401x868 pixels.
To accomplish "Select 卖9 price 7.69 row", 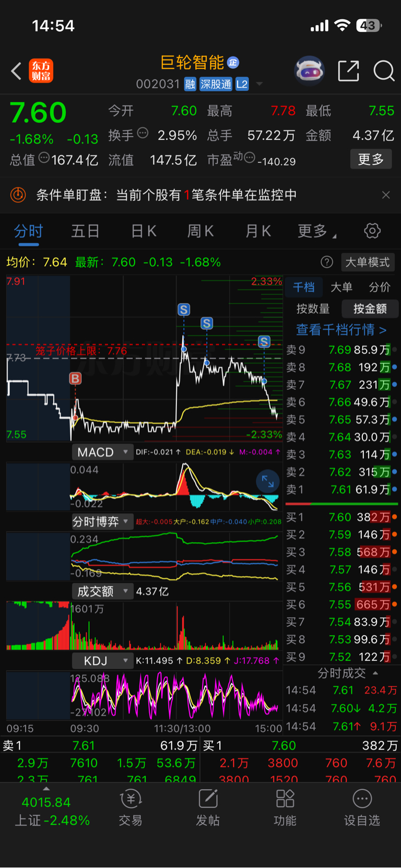I will coord(341,350).
